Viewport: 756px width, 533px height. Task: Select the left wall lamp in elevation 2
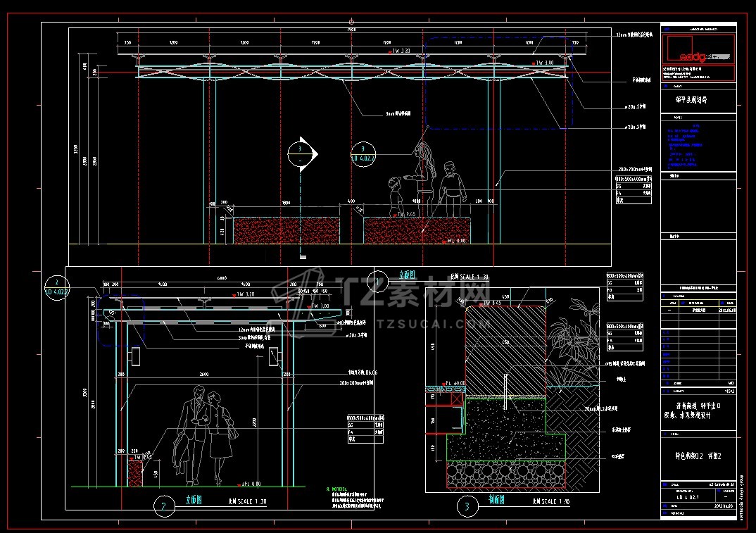pyautogui.click(x=135, y=356)
